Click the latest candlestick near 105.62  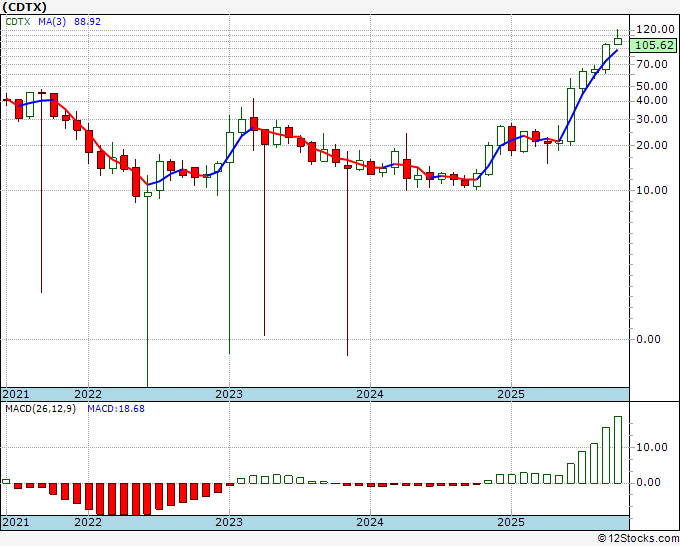pos(618,41)
